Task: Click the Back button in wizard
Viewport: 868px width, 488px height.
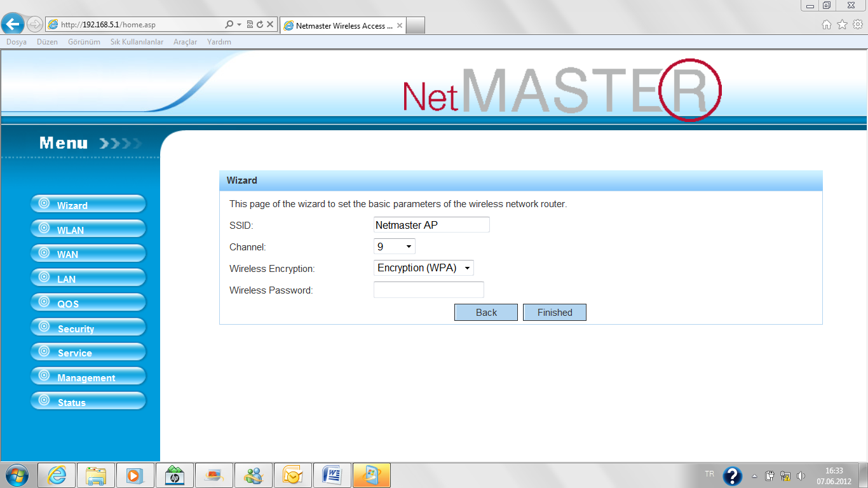Action: tap(486, 312)
